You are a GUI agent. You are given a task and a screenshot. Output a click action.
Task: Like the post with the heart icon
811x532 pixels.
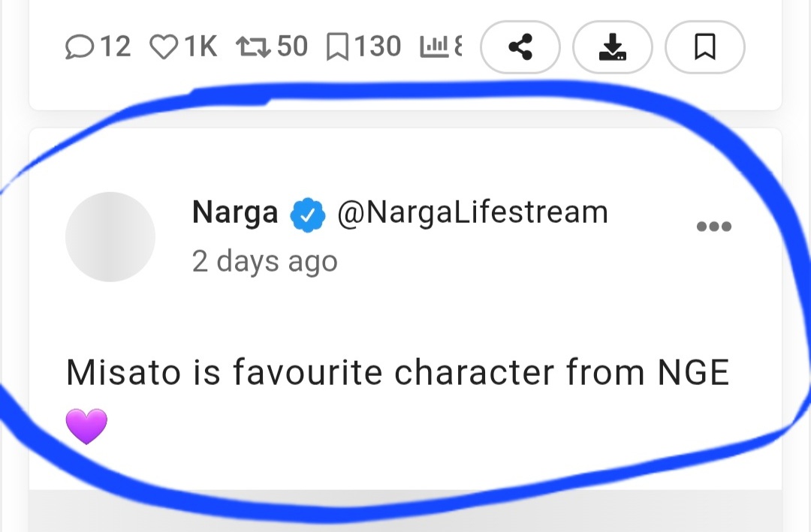[162, 47]
